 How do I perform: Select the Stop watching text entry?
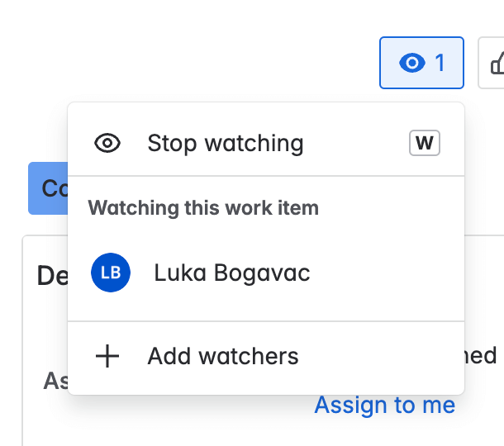(225, 144)
